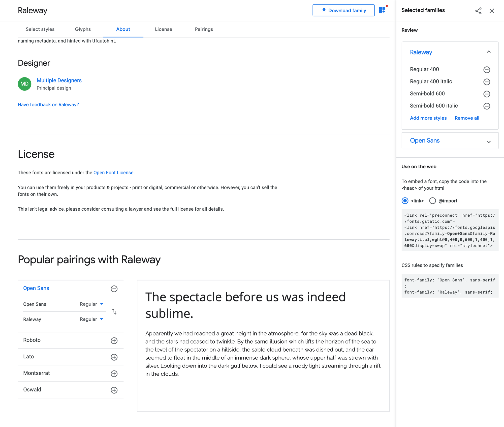504x427 pixels.
Task: Select the Oswald pairing row
Action: point(71,390)
